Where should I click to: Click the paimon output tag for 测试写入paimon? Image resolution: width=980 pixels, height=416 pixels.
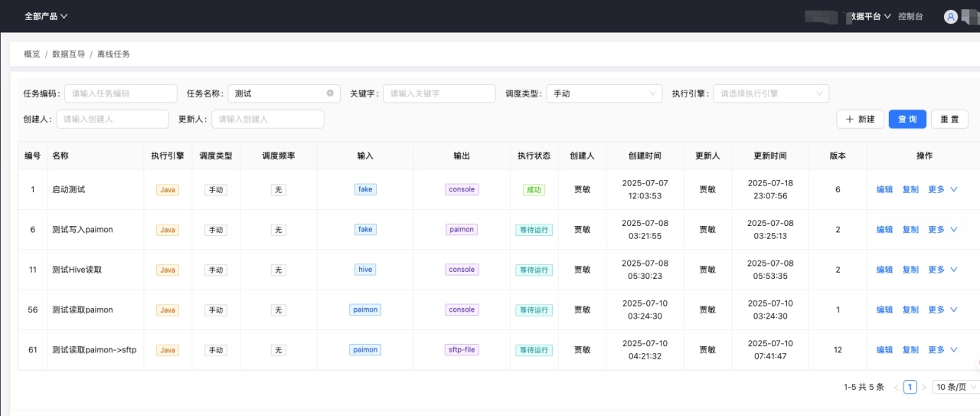click(x=462, y=230)
